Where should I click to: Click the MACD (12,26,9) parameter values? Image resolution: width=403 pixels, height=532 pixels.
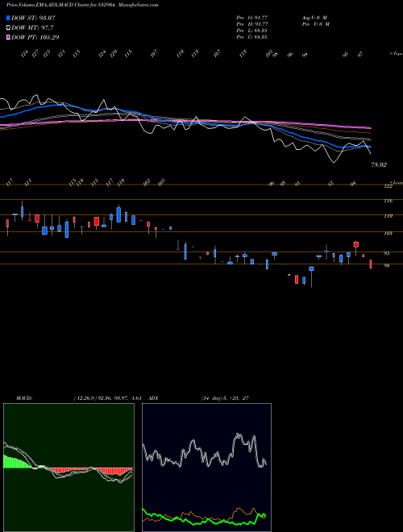107,398
